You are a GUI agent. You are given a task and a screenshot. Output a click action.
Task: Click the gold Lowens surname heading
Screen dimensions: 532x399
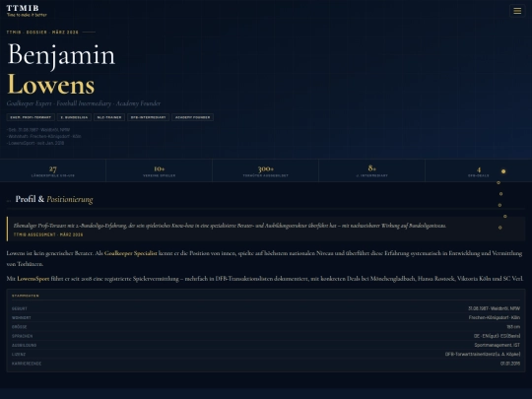tap(51, 85)
